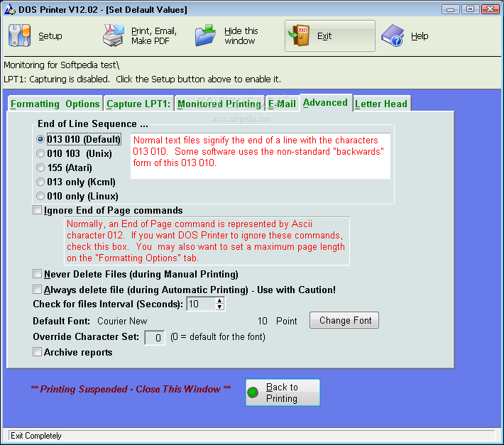Click Override Character Set input box
Screen dimensions: 504x445
155,337
